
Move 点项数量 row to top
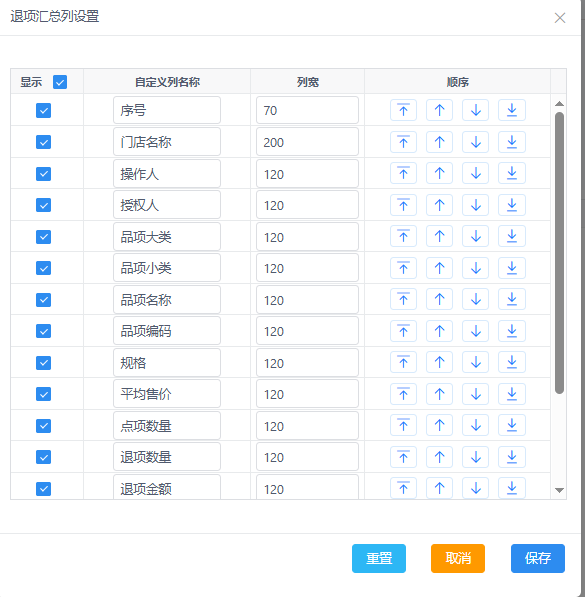403,425
